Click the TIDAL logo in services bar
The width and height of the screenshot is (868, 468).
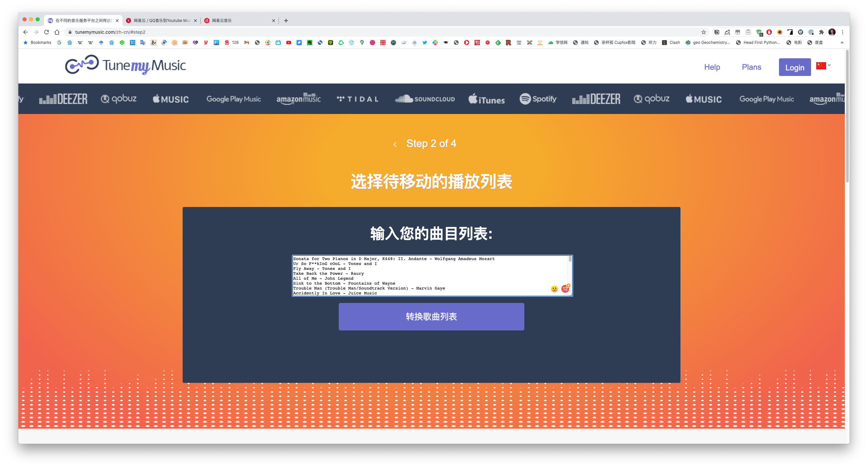pyautogui.click(x=357, y=99)
